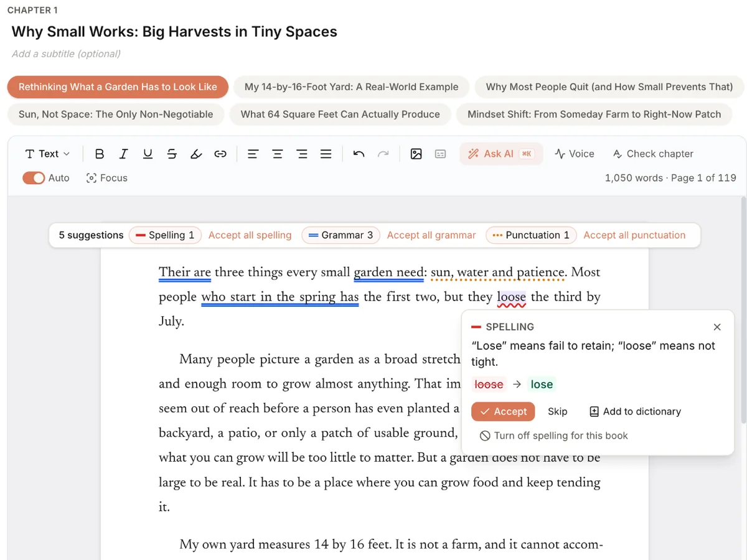
Task: Open Ask AI assistant
Action: point(501,154)
